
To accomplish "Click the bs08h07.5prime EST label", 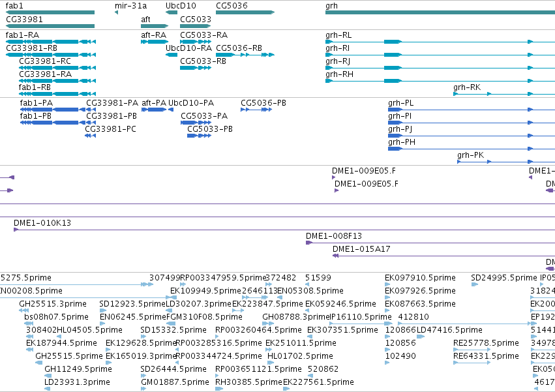I will [x=56, y=317].
